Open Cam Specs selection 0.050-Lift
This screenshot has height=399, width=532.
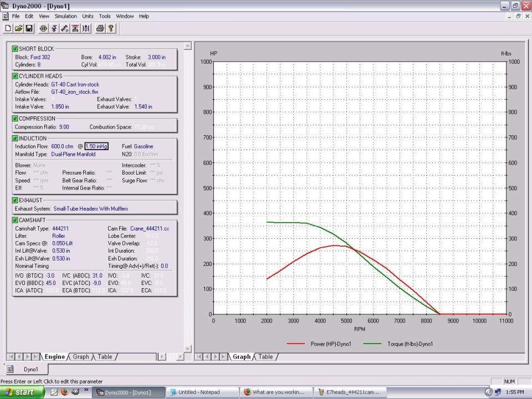click(x=63, y=243)
